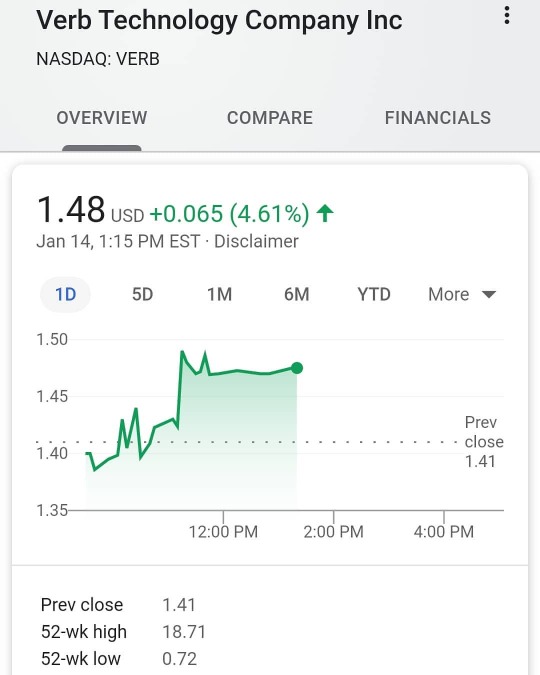Click the Verb Technology Company Inc title
The height and width of the screenshot is (675, 540).
[x=219, y=20]
